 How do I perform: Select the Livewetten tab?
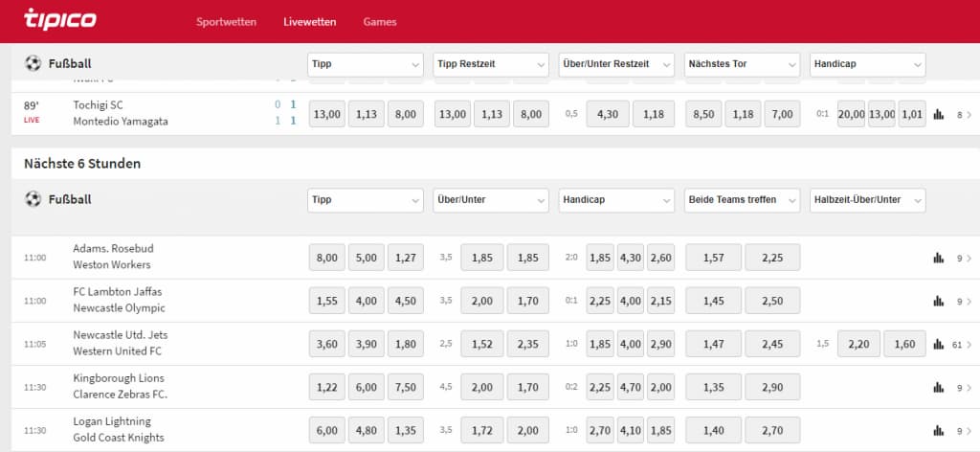coord(309,21)
